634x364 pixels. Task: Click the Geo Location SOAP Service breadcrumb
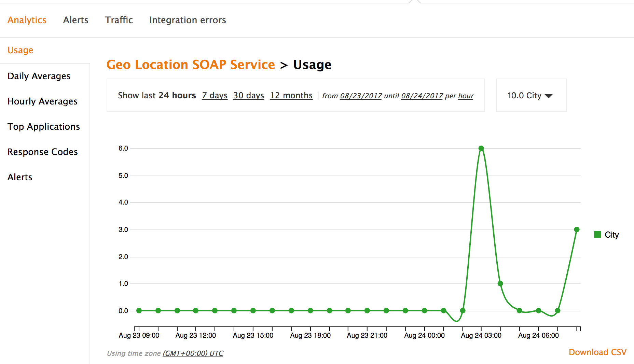coord(191,65)
